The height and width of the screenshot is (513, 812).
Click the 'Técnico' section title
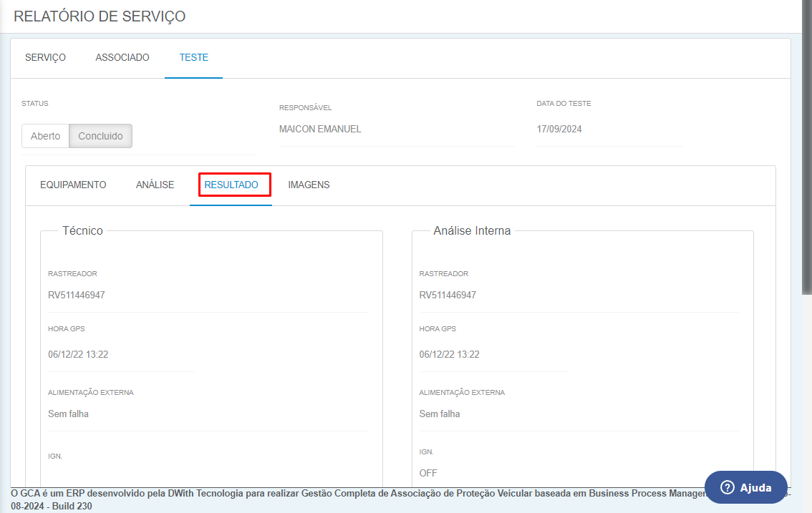[x=83, y=231]
